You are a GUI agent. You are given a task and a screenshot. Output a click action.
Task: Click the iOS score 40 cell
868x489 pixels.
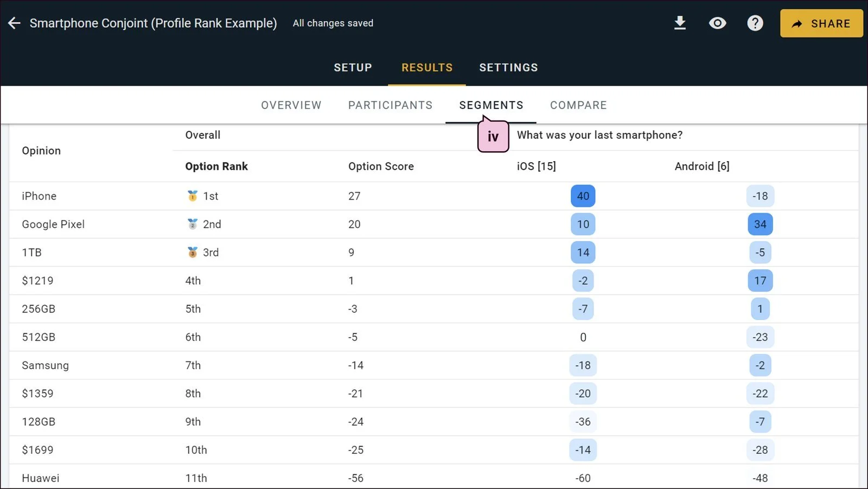click(583, 196)
